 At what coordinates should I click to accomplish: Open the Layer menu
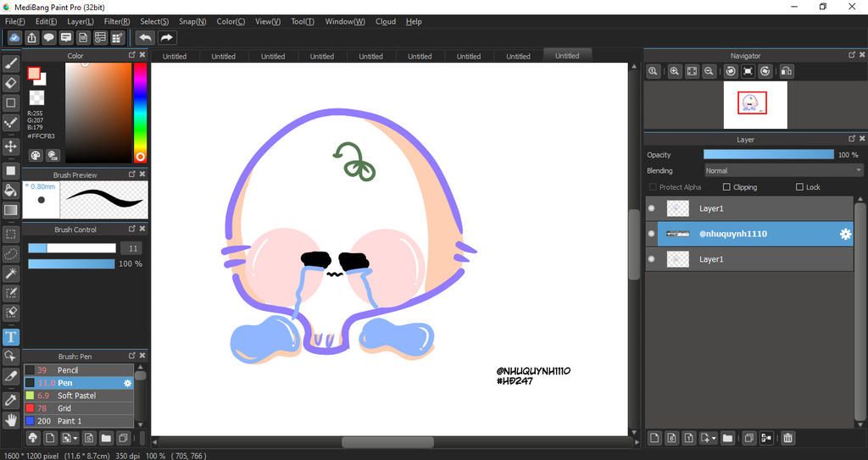point(81,21)
